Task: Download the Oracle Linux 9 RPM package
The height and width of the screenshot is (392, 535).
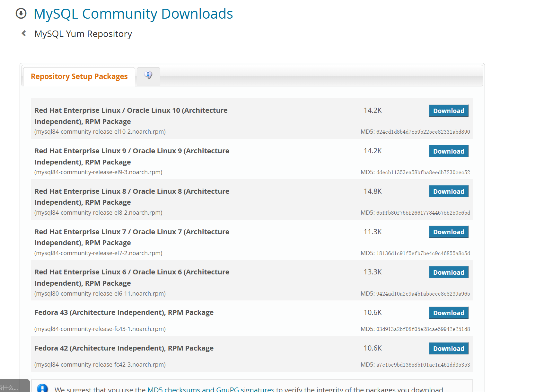Action: [x=449, y=151]
